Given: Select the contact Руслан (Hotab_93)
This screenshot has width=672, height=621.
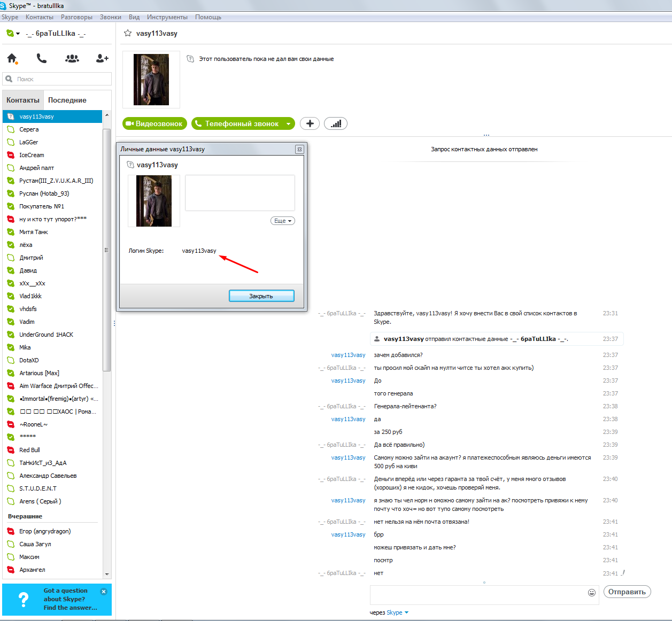Looking at the screenshot, I should (52, 193).
